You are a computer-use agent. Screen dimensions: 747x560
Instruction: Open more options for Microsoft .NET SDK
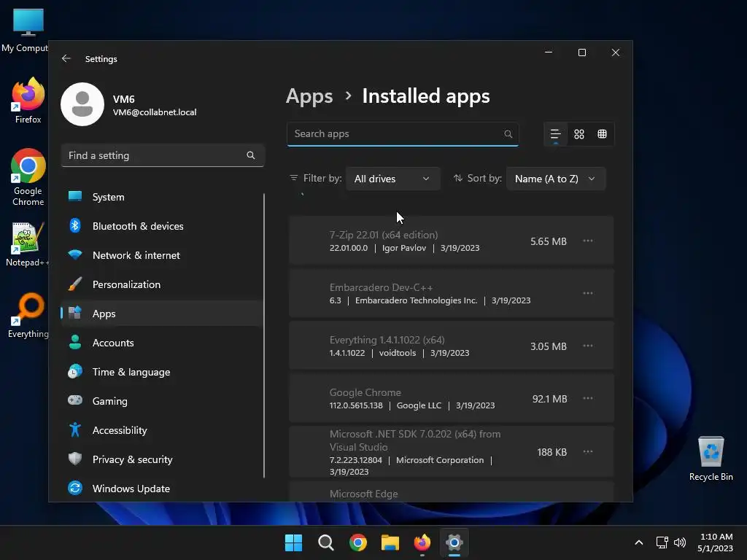(588, 451)
